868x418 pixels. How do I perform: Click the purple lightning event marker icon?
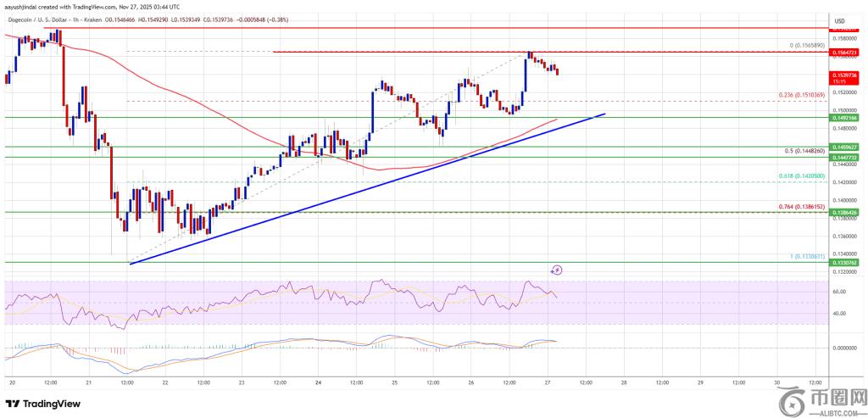557,270
